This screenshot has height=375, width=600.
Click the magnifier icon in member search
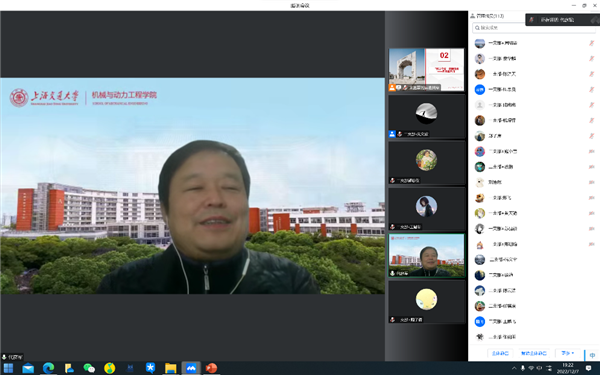[x=477, y=28]
